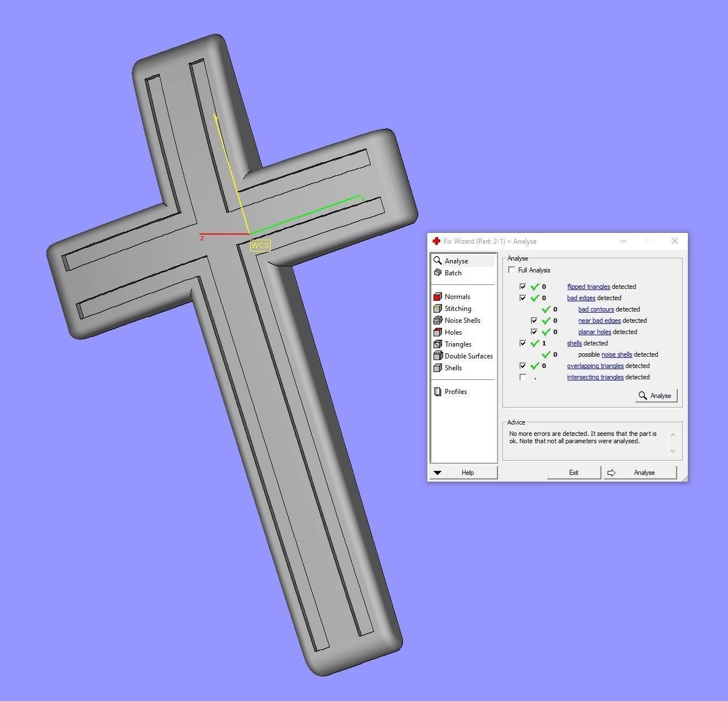Open the bad edges link
Viewport: 728px width, 701px height.
point(581,298)
